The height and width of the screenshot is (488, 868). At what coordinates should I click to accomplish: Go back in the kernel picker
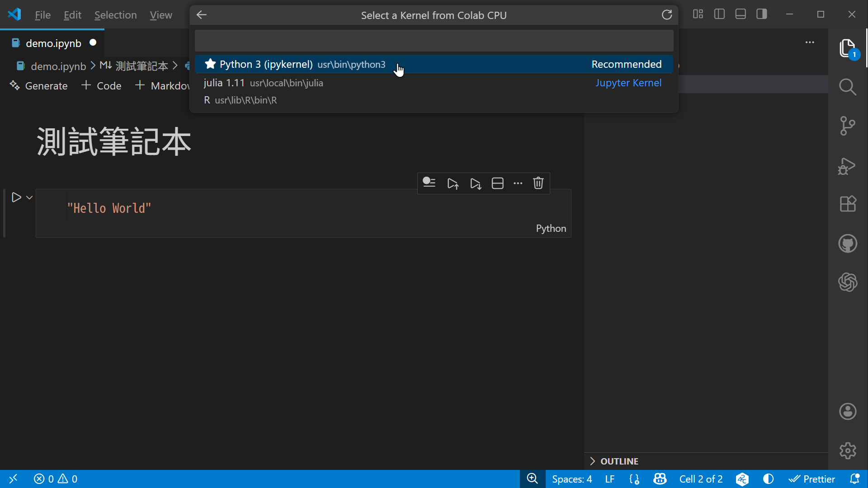tap(202, 15)
